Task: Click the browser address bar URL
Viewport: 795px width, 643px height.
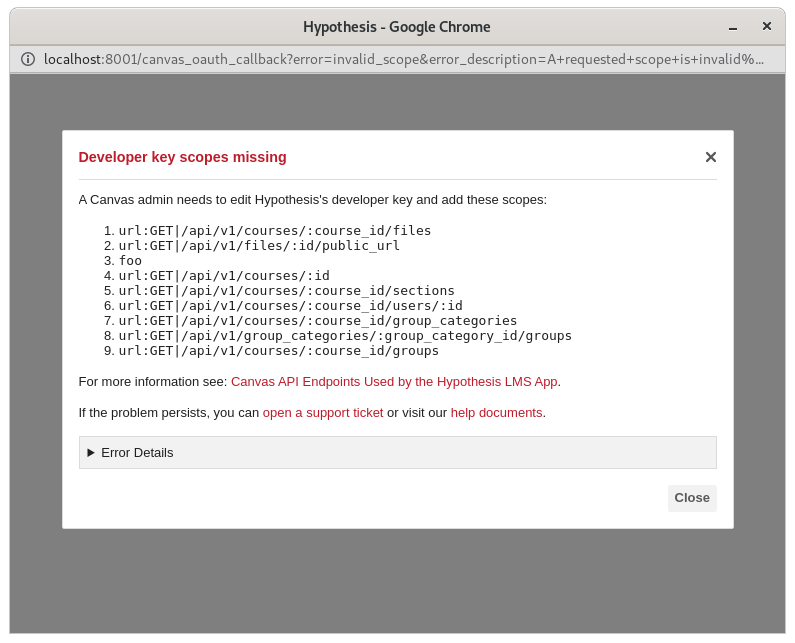Action: 404,59
